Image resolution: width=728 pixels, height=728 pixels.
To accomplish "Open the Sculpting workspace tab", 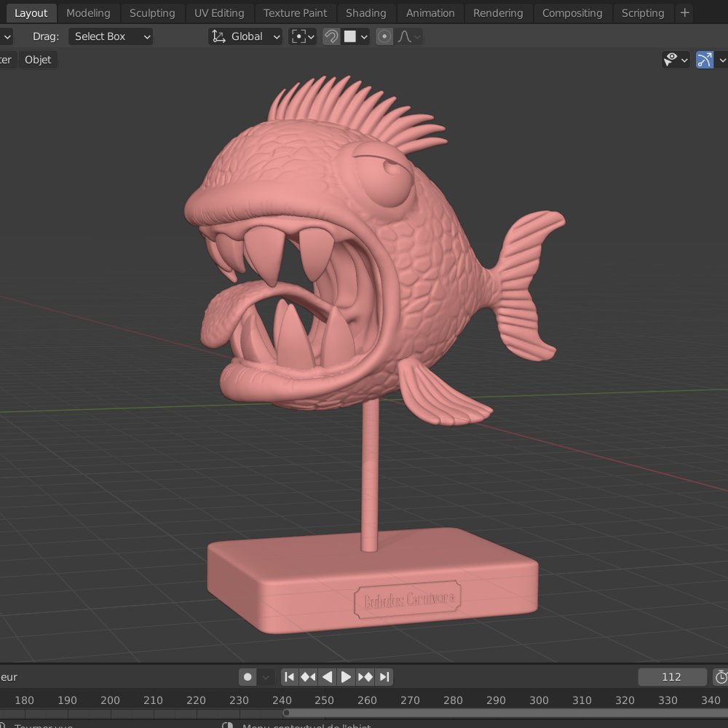I will point(152,13).
